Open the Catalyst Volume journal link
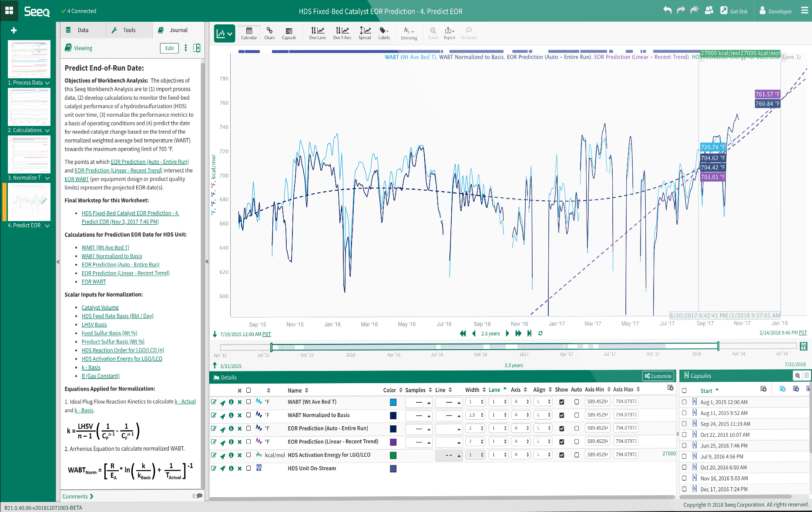The image size is (812, 512). pyautogui.click(x=100, y=307)
